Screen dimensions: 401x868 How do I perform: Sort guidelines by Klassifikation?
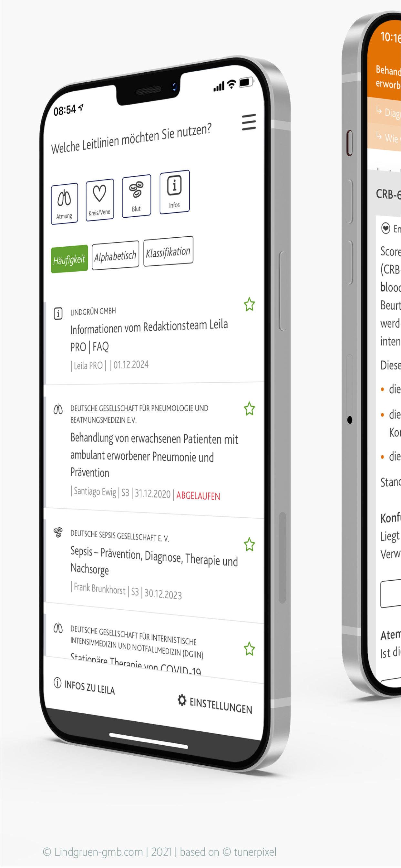click(168, 251)
